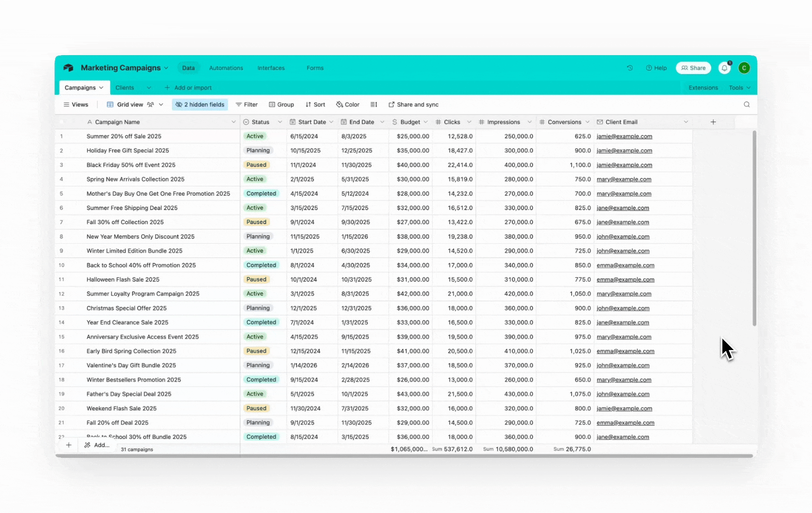This screenshot has height=513, width=812.
Task: Select all records with the header checkbox
Action: click(62, 122)
